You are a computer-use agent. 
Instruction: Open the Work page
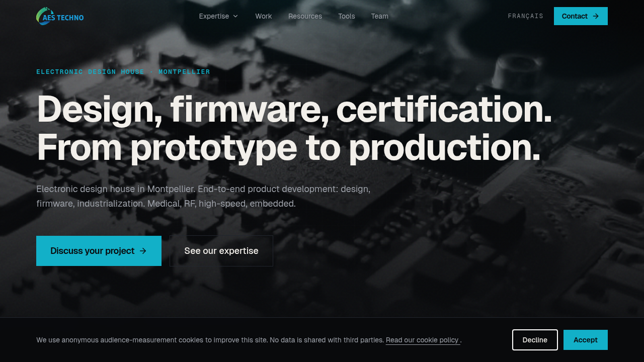pyautogui.click(x=264, y=16)
